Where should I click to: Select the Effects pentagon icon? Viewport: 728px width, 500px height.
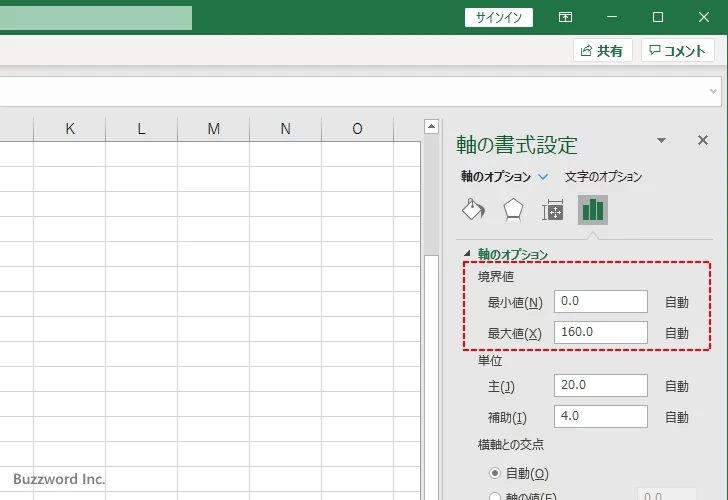tap(513, 209)
